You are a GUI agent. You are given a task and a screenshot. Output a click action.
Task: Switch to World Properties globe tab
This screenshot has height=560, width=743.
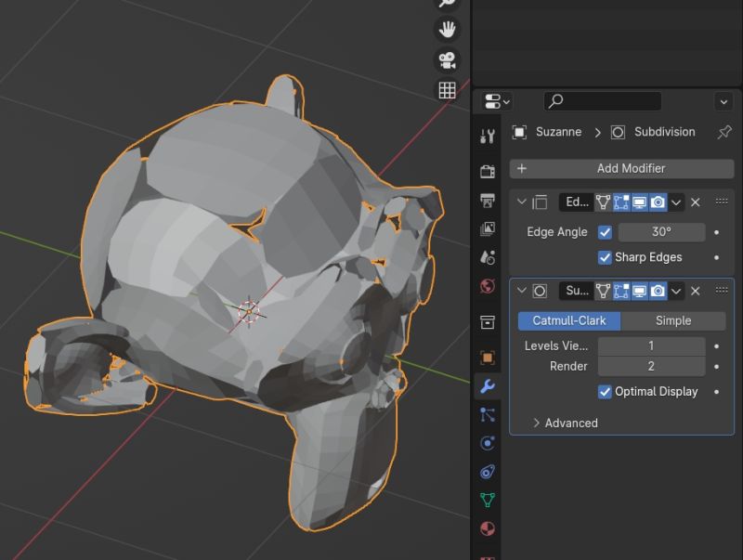tap(486, 286)
